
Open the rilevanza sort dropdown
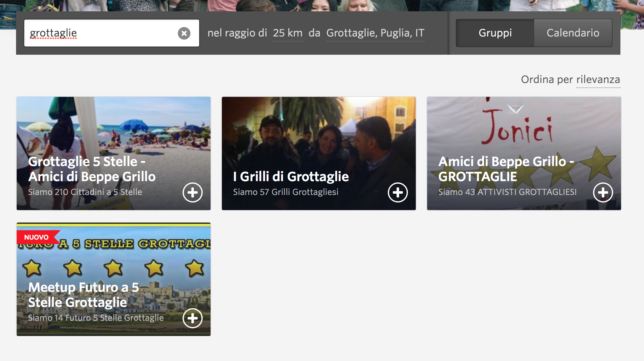[x=598, y=80]
